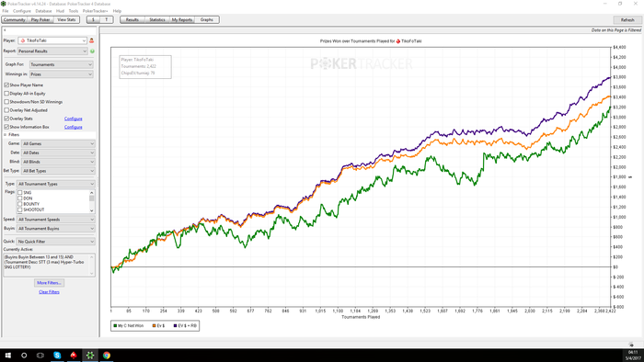Check the DON flag
Viewport: 644px width, 362px height.
[19, 198]
